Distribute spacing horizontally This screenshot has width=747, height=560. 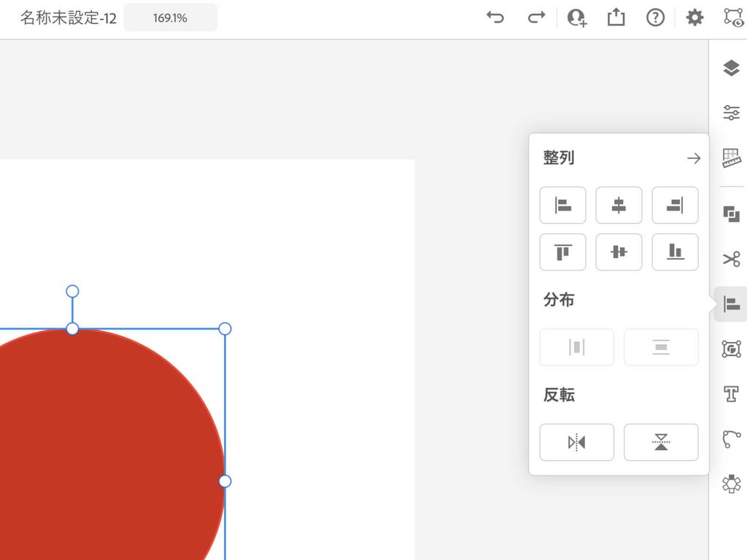tap(576, 347)
